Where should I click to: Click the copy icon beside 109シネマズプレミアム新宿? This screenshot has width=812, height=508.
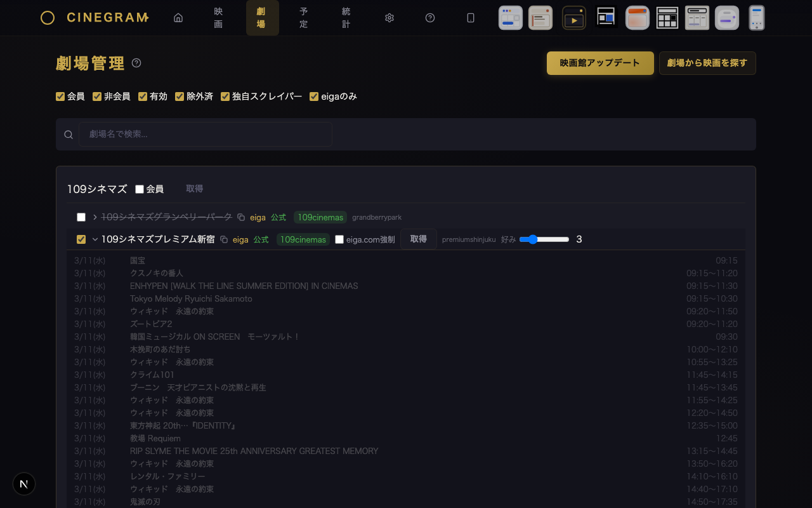224,239
